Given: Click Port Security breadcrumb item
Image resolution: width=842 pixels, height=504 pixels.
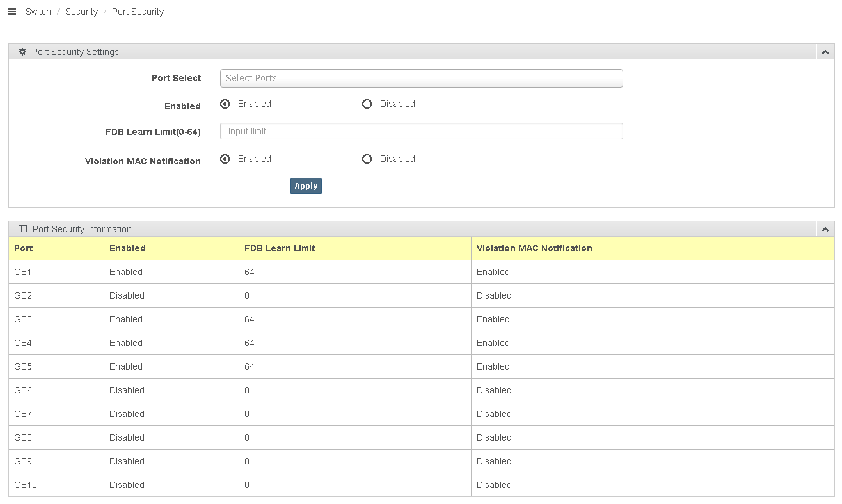Looking at the screenshot, I should point(138,12).
